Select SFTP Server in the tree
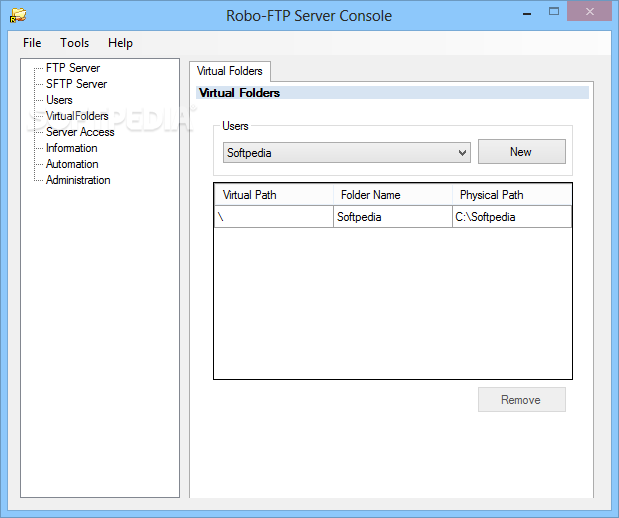Image resolution: width=619 pixels, height=518 pixels. pyautogui.click(x=76, y=84)
